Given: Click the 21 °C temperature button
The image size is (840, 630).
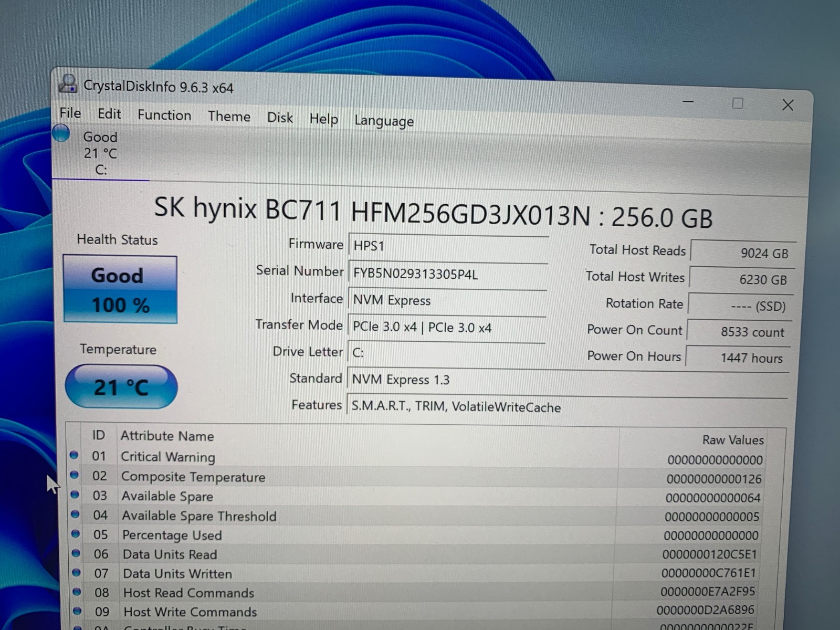Looking at the screenshot, I should click(121, 387).
